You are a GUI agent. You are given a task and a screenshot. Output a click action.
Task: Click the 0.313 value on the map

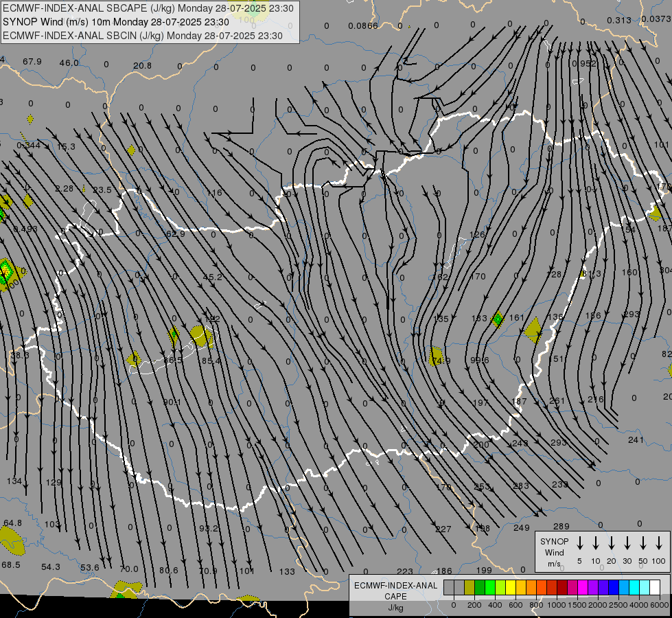tap(619, 20)
